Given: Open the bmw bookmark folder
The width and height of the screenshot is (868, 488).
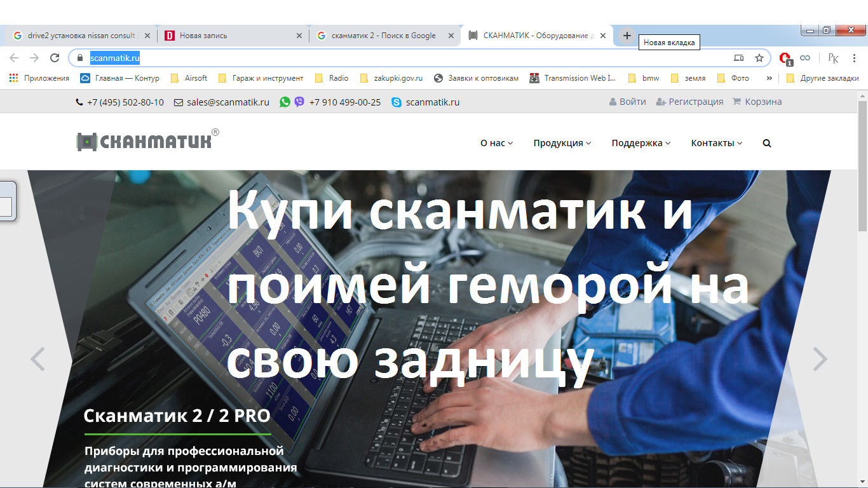Looking at the screenshot, I should pyautogui.click(x=644, y=78).
